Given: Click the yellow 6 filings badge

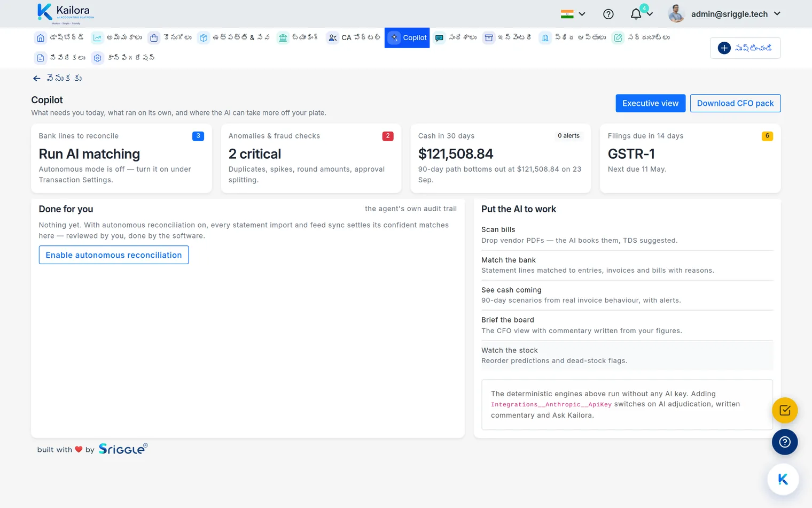Looking at the screenshot, I should pos(767,136).
